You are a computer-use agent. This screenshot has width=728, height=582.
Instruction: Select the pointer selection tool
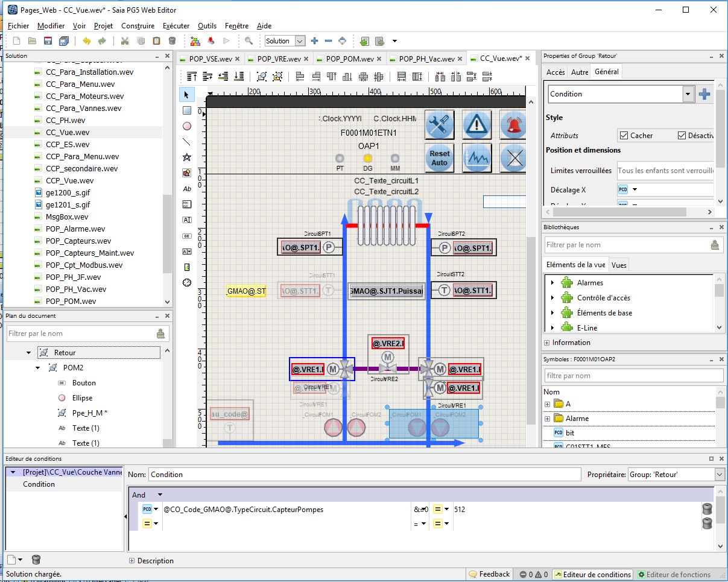[x=187, y=95]
